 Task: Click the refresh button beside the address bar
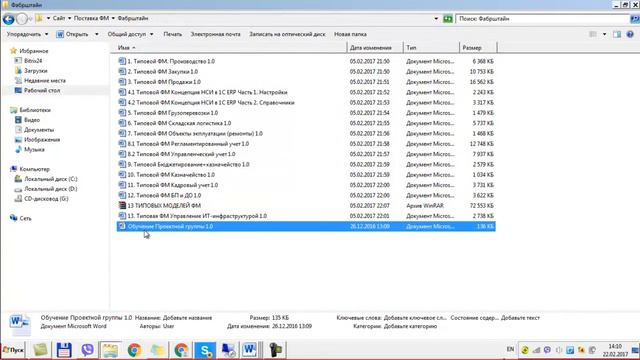[448, 19]
